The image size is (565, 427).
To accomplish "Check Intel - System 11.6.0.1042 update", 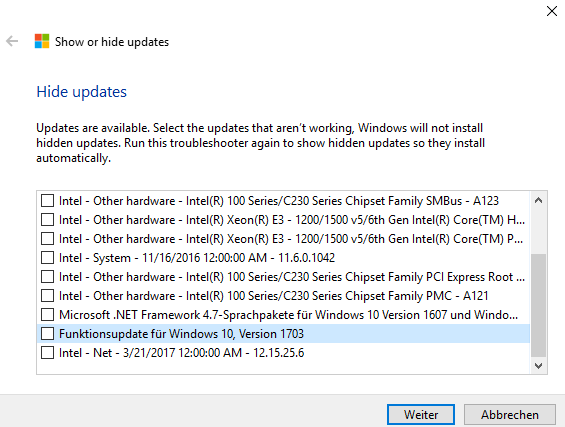I will point(47,258).
